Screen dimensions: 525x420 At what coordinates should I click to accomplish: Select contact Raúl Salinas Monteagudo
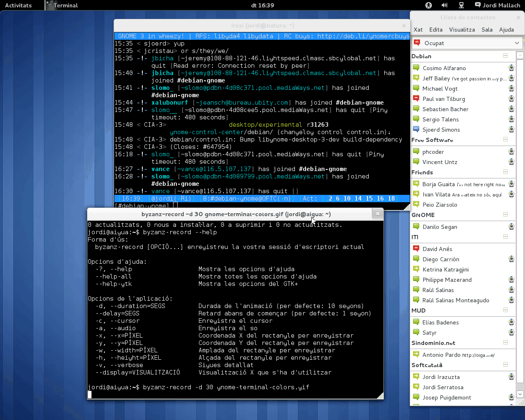463,300
